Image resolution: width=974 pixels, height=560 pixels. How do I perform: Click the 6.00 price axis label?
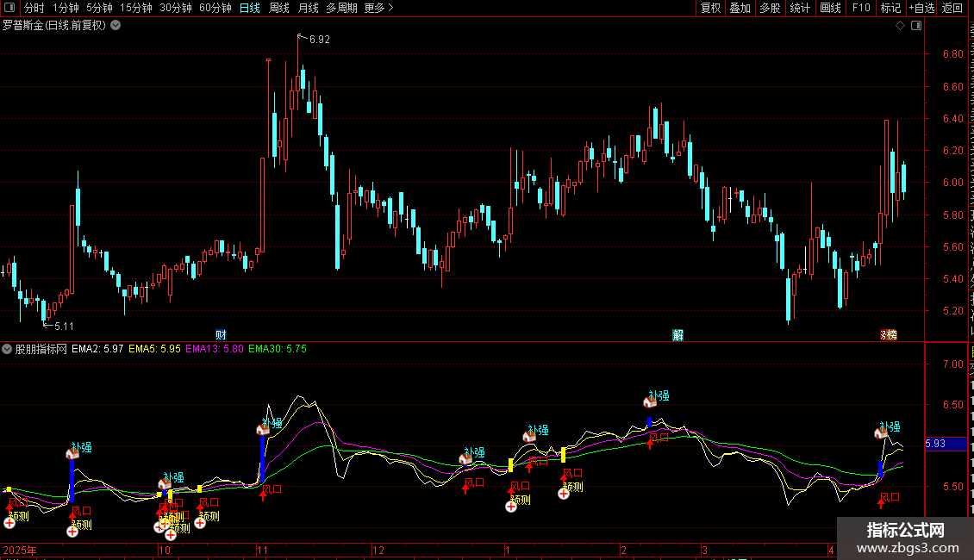coord(952,183)
